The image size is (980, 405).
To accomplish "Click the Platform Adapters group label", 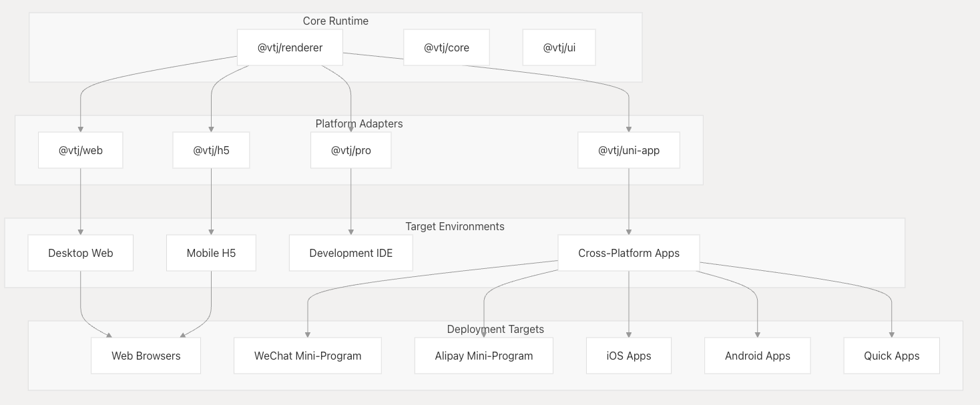I will pos(359,123).
